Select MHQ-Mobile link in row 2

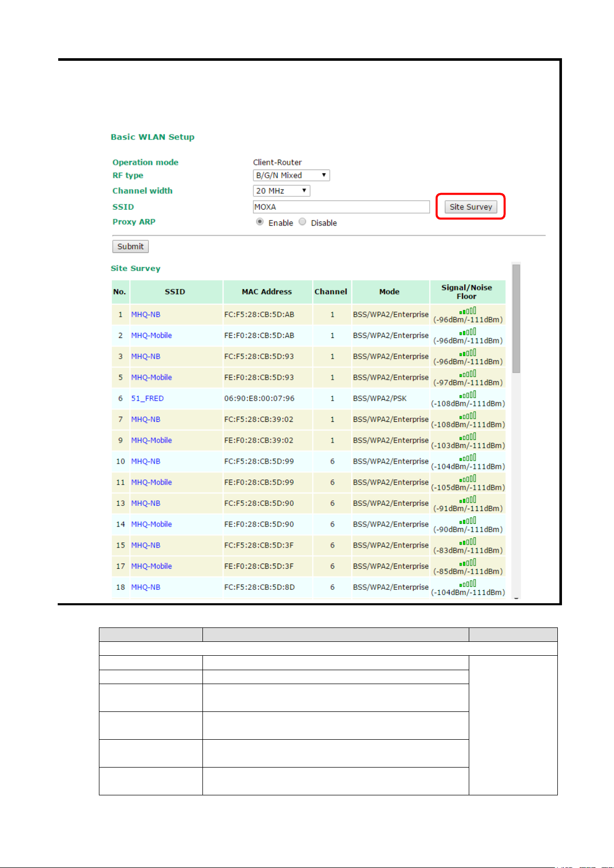click(151, 335)
